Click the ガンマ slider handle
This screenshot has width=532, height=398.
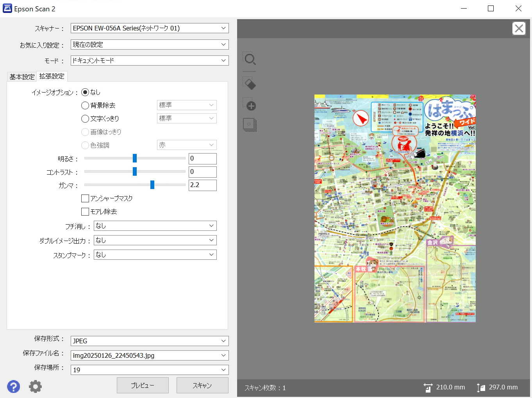[x=152, y=185]
